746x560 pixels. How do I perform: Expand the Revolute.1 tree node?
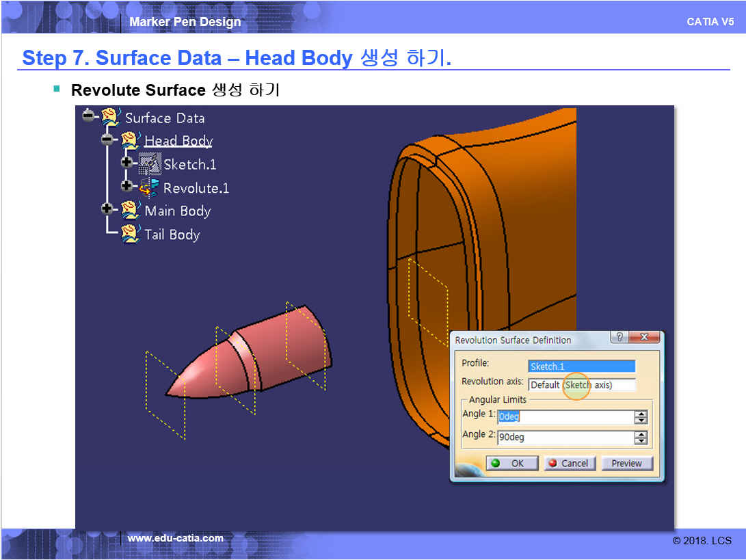pos(126,185)
